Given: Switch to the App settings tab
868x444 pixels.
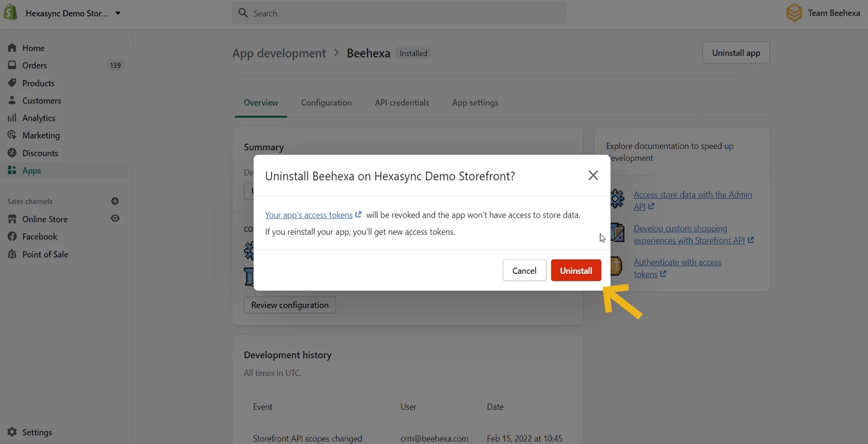Looking at the screenshot, I should [x=475, y=103].
